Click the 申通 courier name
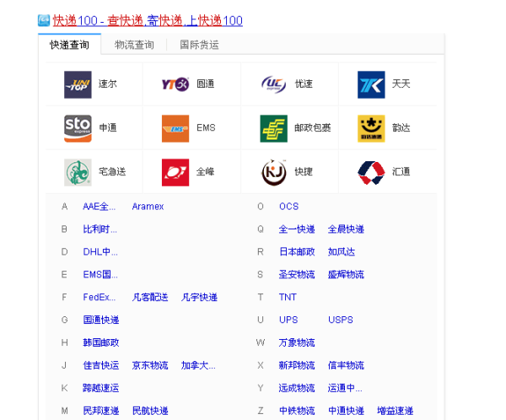Screen dimensions: 506x420 pos(108,128)
